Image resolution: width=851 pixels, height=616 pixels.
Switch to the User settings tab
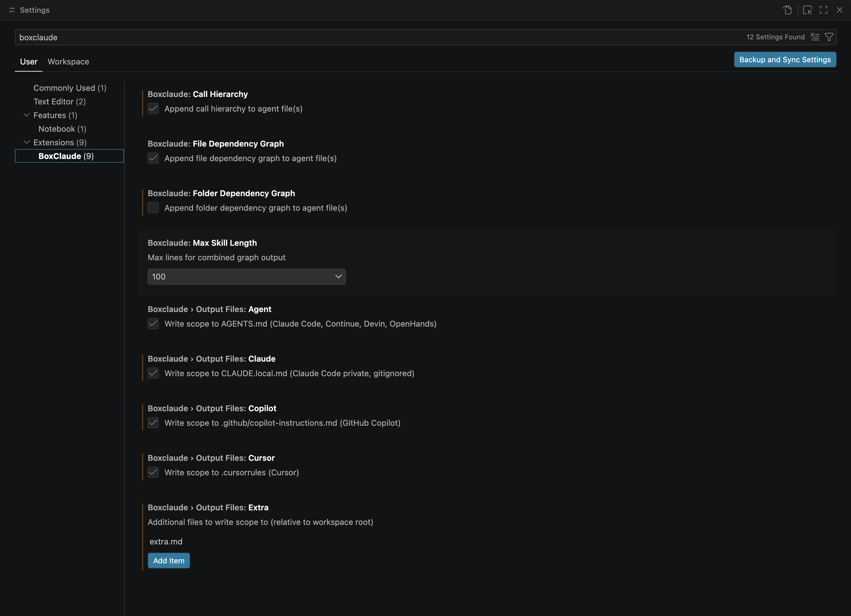coord(29,62)
